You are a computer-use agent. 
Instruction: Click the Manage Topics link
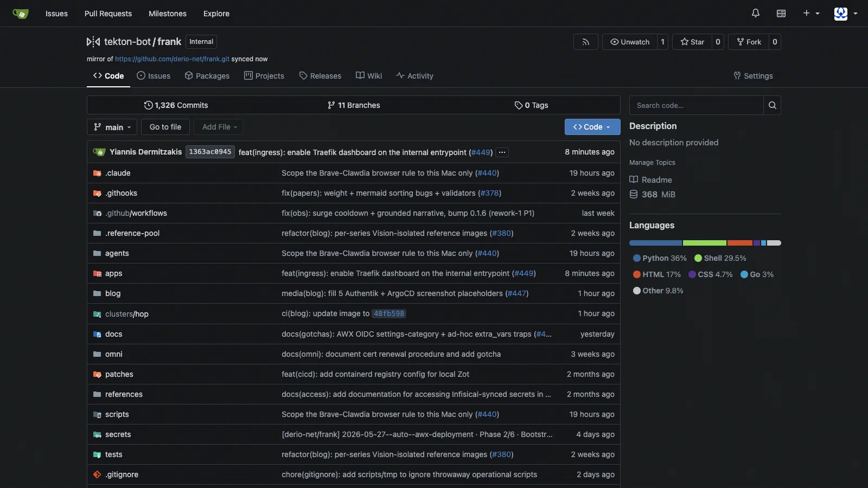point(652,163)
